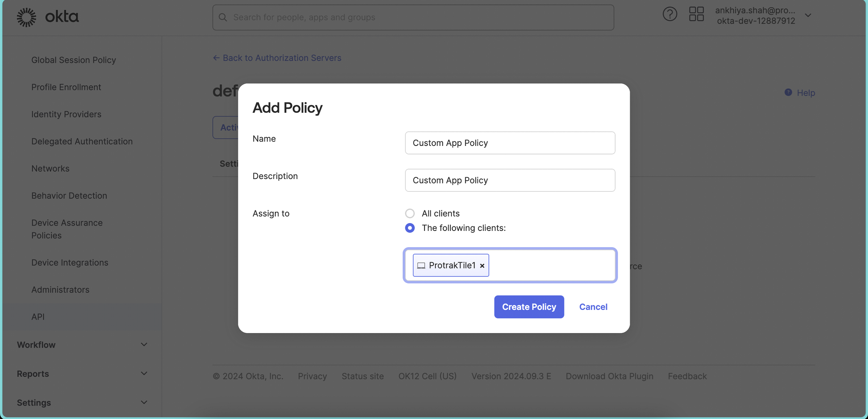The width and height of the screenshot is (868, 419).
Task: Select the All clients radio button
Action: click(x=409, y=213)
